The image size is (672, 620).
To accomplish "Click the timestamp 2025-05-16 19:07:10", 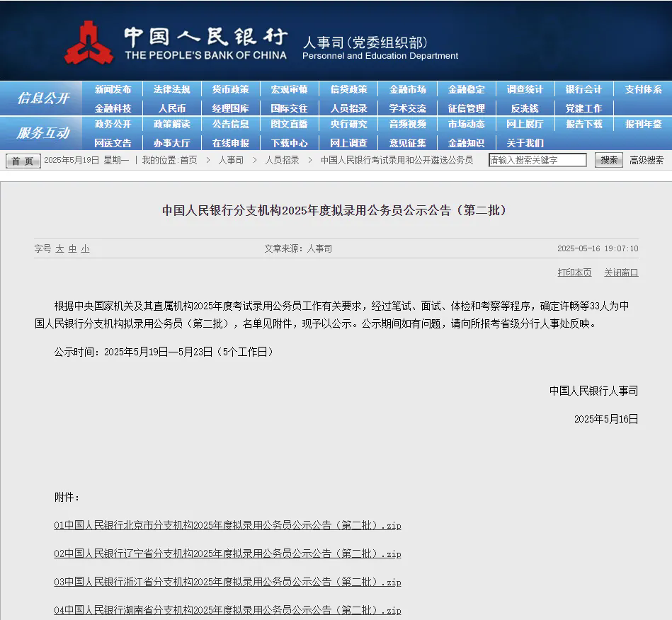I will point(598,248).
